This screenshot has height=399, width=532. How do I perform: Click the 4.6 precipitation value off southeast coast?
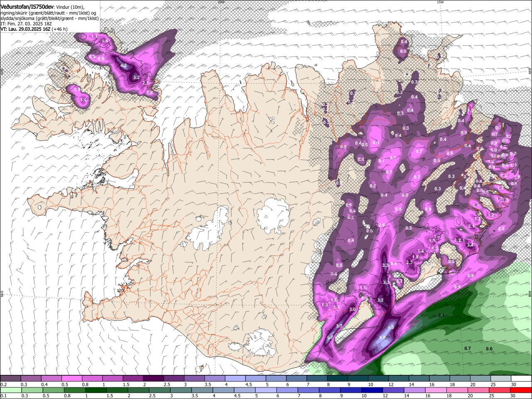tap(383, 338)
